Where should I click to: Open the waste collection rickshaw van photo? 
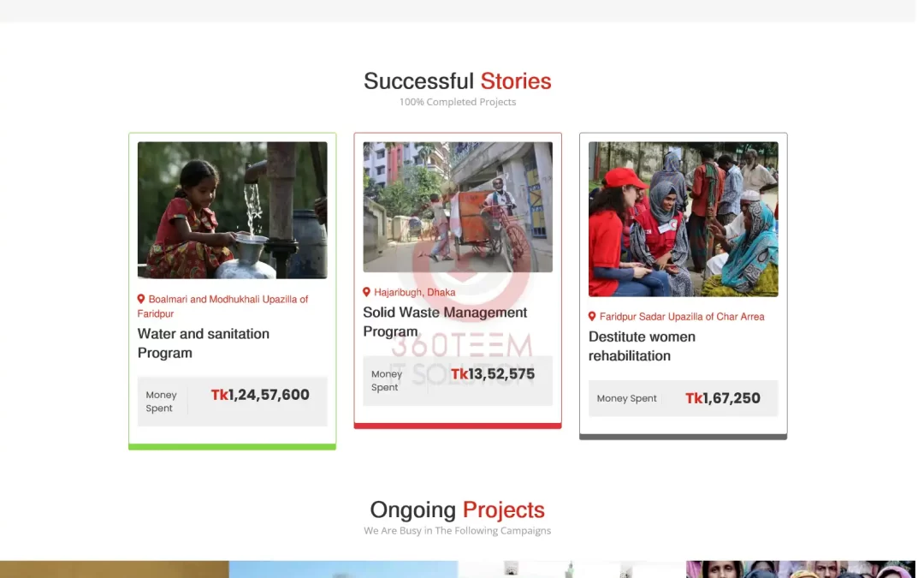[x=458, y=206]
